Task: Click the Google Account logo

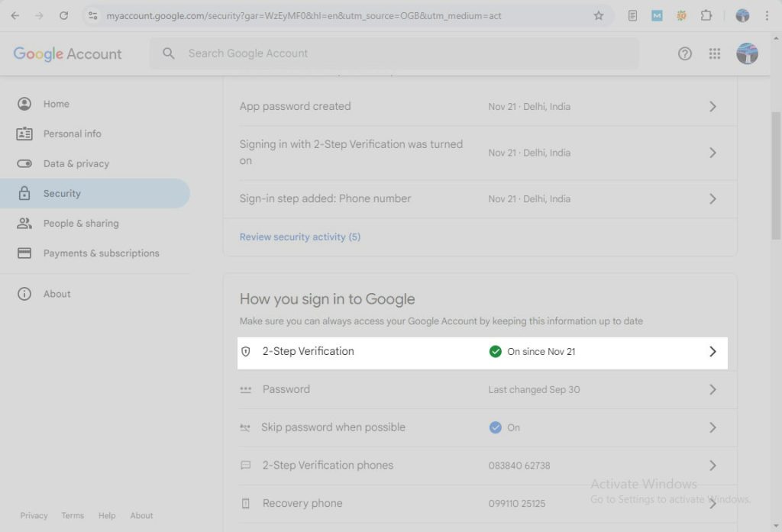Action: 67,54
